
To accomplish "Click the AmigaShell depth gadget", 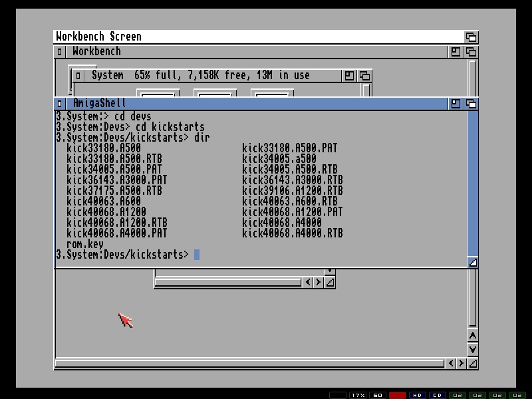I will (471, 104).
